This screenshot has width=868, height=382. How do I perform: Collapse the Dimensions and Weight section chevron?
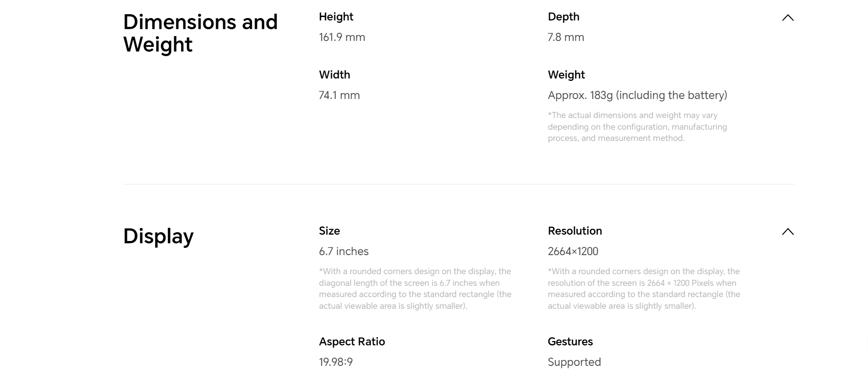[x=787, y=18]
